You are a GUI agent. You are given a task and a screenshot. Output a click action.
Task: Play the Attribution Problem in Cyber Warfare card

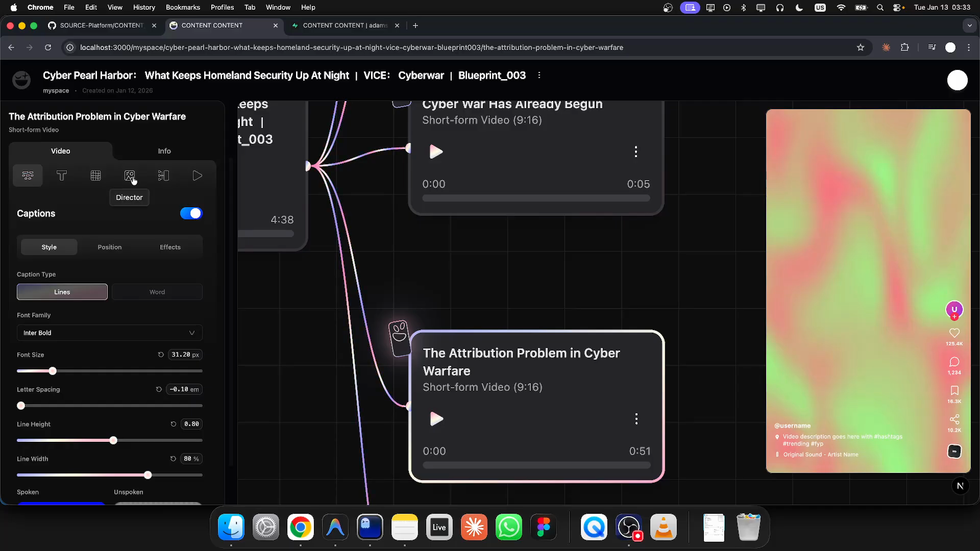[436, 419]
